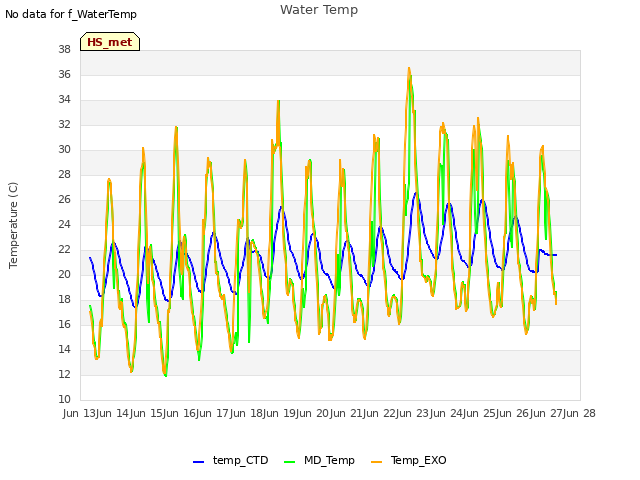Click the 22 y-axis tick label
The height and width of the screenshot is (480, 640).
64,249
